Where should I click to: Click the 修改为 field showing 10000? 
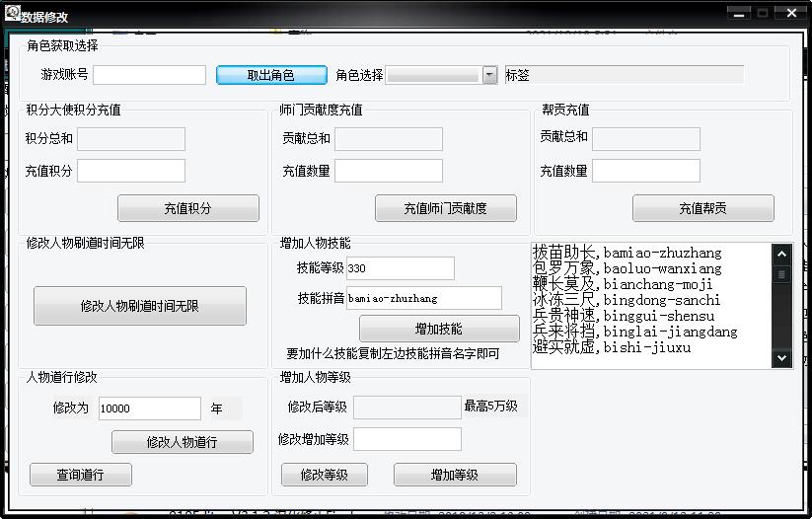[x=149, y=408]
